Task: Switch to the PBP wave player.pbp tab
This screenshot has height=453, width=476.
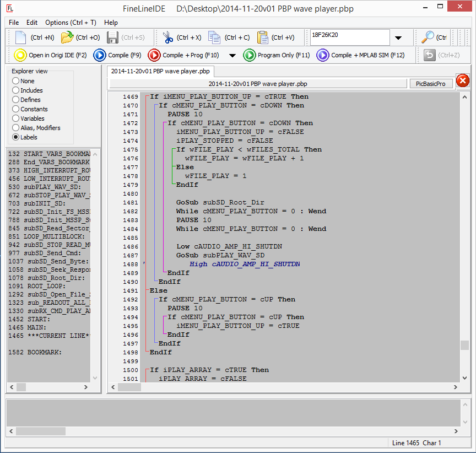Action: tap(160, 71)
